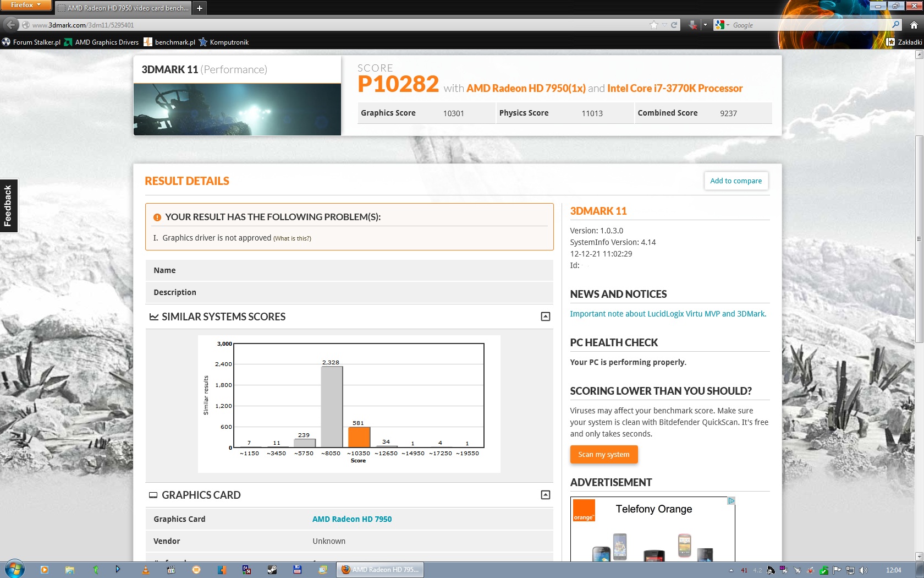Open the network tray icon
Viewport: 924px width, 578px height.
click(850, 570)
